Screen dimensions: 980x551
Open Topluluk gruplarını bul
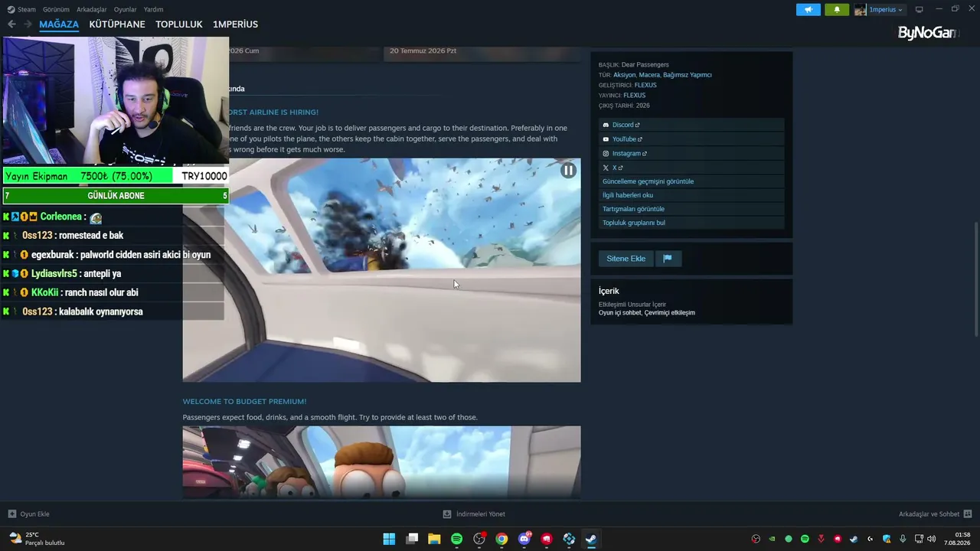[634, 223]
